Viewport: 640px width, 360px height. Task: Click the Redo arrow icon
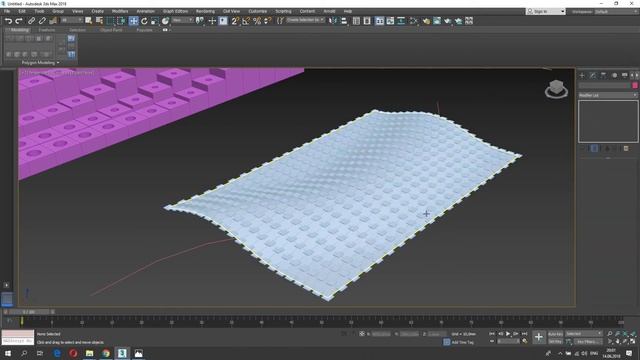[19, 21]
